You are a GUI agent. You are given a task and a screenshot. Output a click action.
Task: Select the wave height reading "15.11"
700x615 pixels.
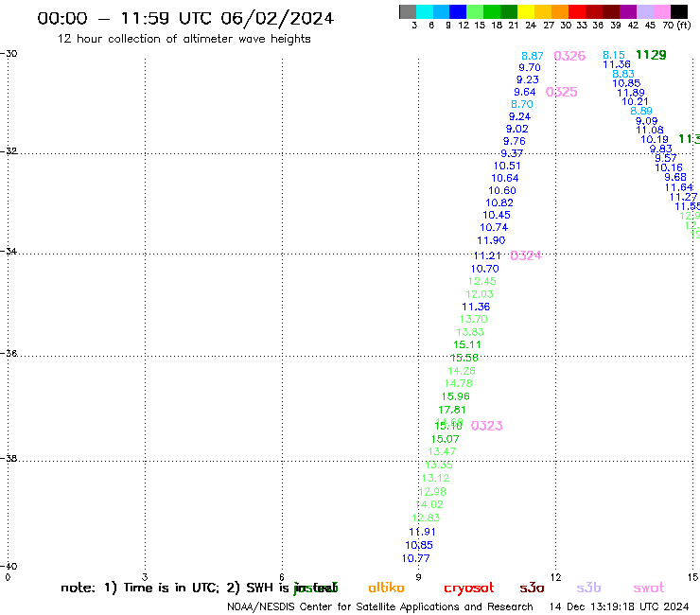coord(467,344)
